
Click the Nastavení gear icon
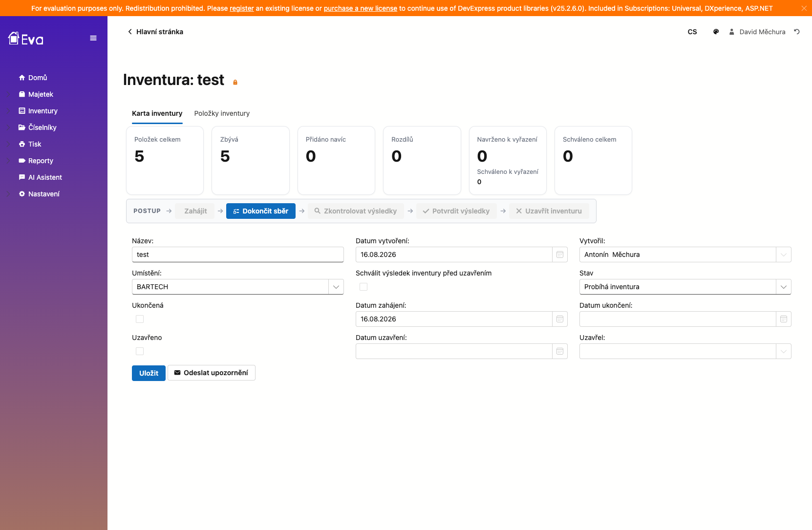pos(22,194)
